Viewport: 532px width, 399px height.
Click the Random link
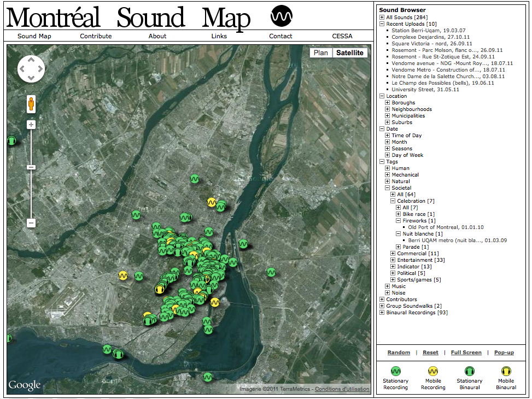[399, 353]
